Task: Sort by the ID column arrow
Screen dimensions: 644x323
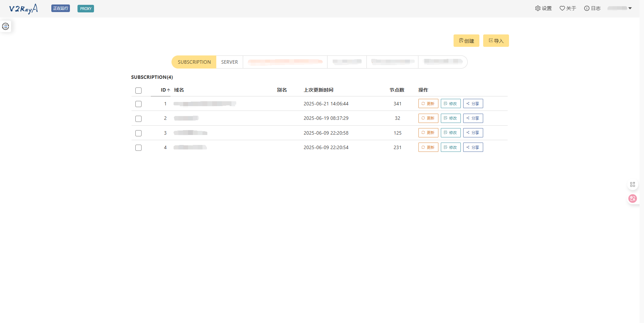Action: (x=168, y=90)
